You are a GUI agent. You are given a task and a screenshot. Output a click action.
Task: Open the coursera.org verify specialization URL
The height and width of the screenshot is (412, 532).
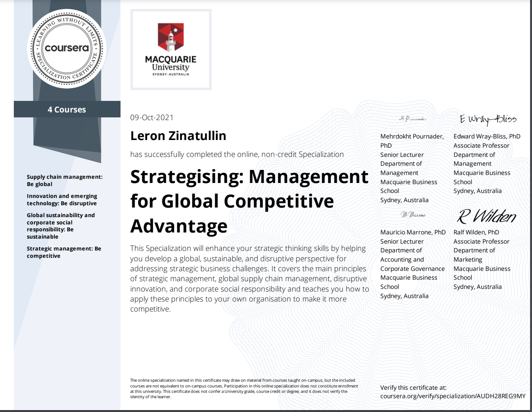pos(453,396)
